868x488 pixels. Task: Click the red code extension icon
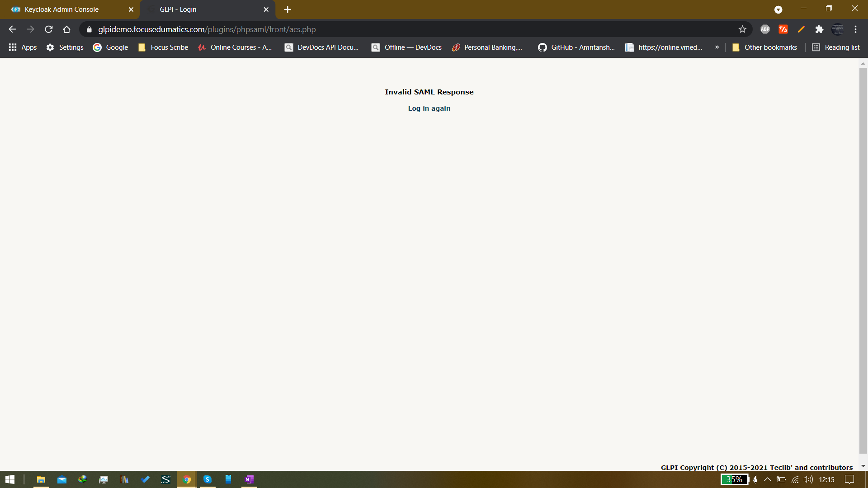783,29
